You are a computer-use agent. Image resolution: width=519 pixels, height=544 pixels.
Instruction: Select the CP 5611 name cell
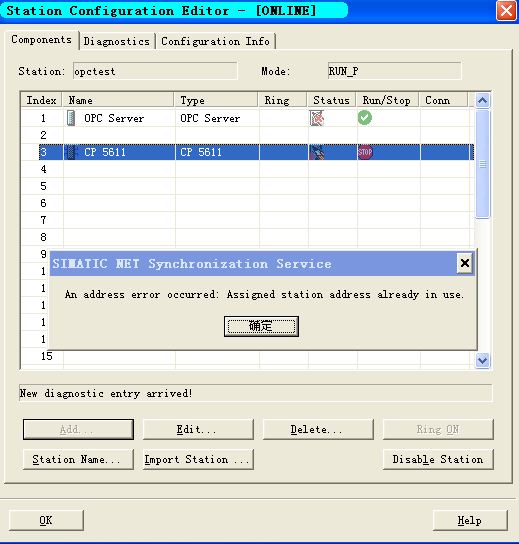point(119,152)
